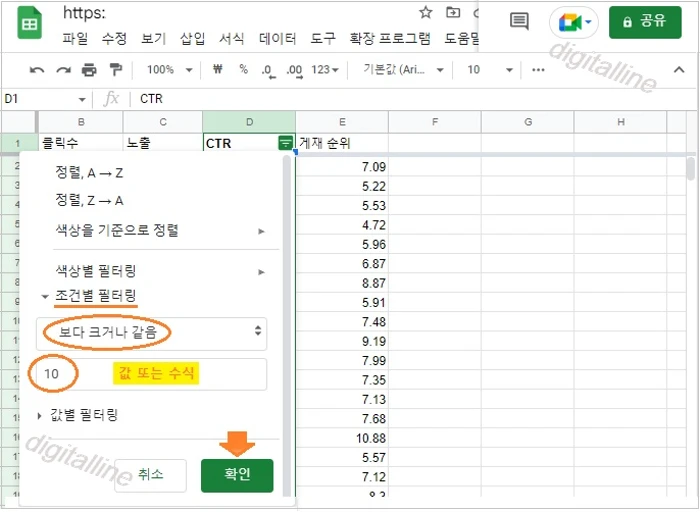Click the Google Sheets home logo
This screenshot has width=700, height=512.
pos(29,23)
